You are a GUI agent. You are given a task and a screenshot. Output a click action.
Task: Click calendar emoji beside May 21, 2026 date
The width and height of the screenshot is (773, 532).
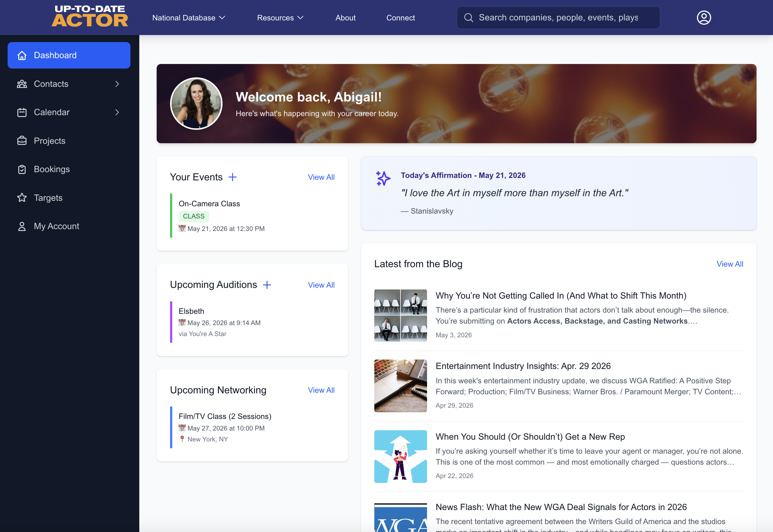182,229
